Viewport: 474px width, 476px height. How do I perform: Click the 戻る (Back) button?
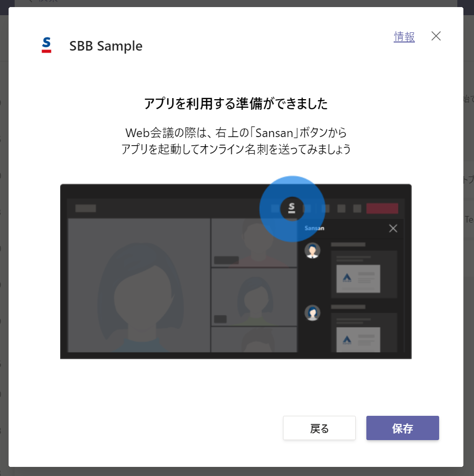319,428
